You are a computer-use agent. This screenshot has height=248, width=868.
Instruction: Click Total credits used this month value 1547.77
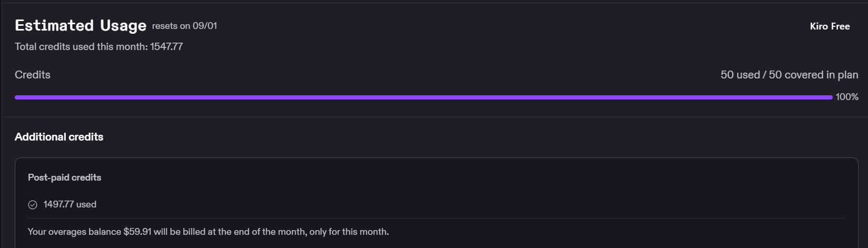coord(166,46)
